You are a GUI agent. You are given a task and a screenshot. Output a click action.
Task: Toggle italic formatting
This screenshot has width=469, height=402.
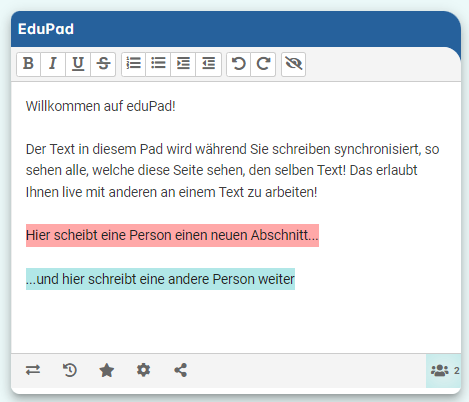point(53,64)
